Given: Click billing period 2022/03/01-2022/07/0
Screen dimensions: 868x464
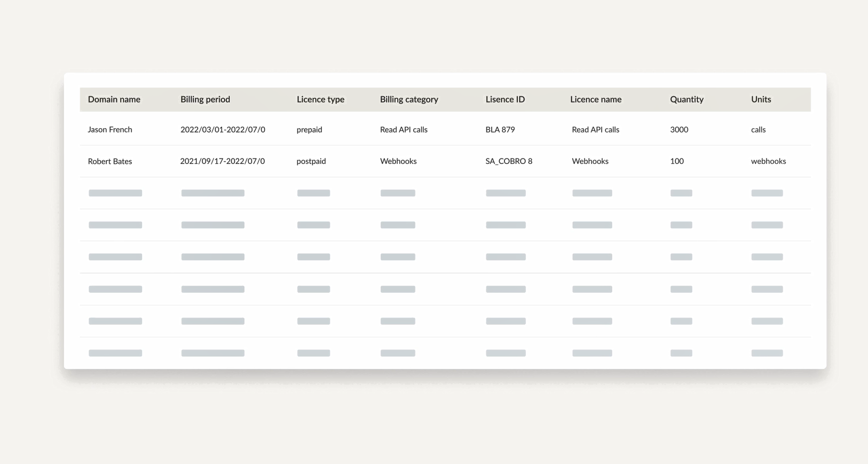Looking at the screenshot, I should coord(223,130).
